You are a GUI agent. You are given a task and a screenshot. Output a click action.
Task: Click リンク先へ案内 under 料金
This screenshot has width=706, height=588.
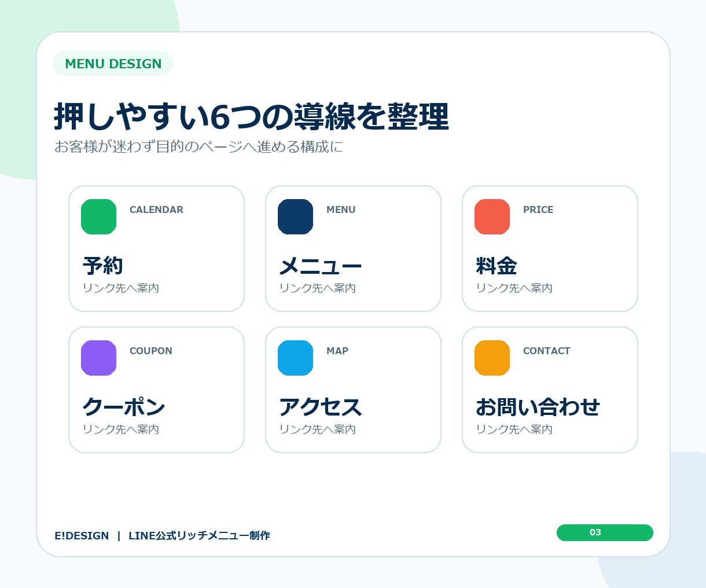coord(514,288)
